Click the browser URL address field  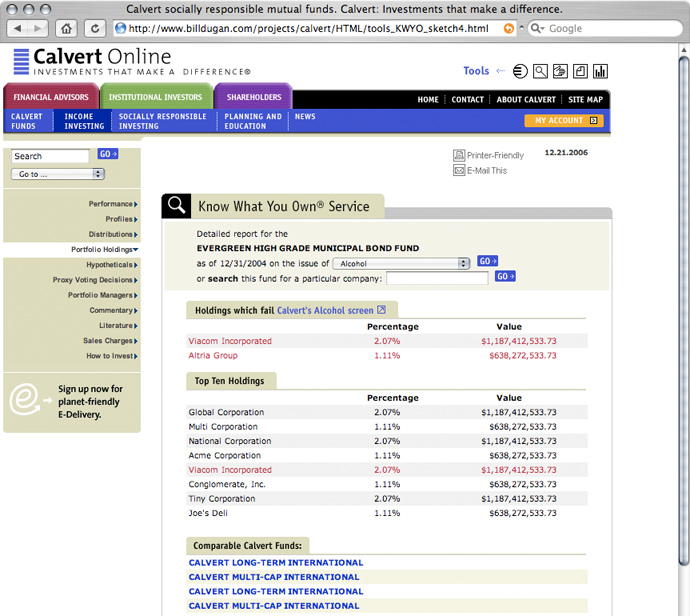click(314, 29)
